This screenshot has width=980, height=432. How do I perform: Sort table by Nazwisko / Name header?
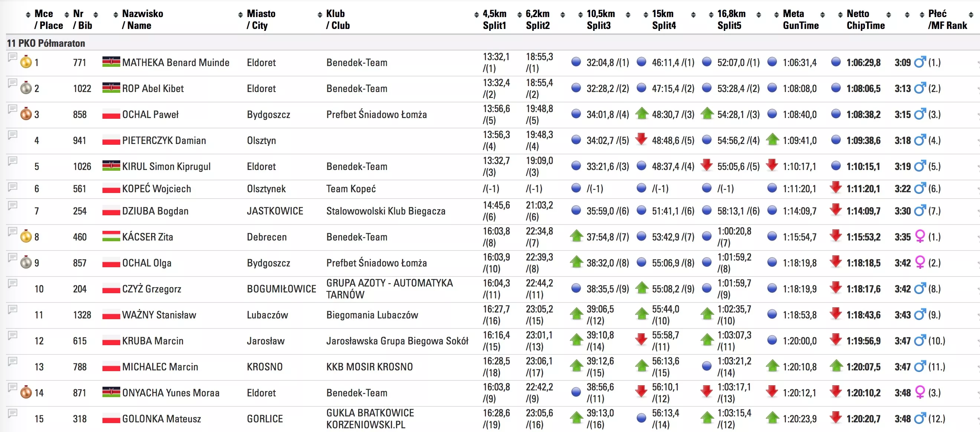[142, 19]
